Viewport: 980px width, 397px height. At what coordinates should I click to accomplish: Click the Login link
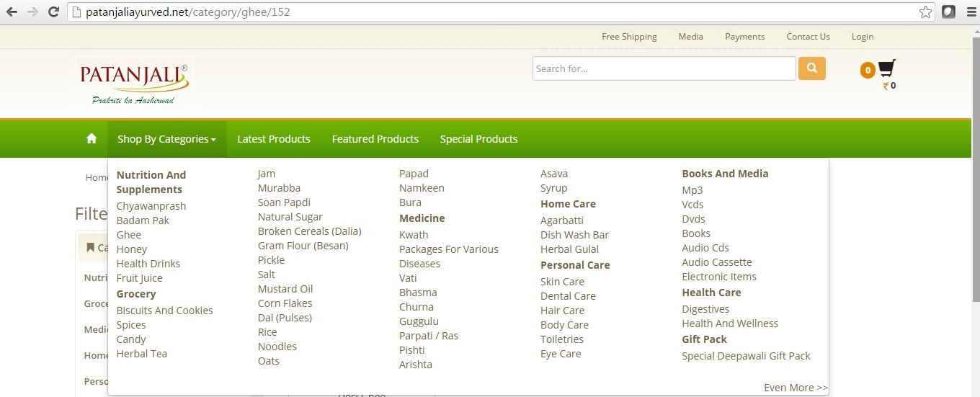(862, 37)
